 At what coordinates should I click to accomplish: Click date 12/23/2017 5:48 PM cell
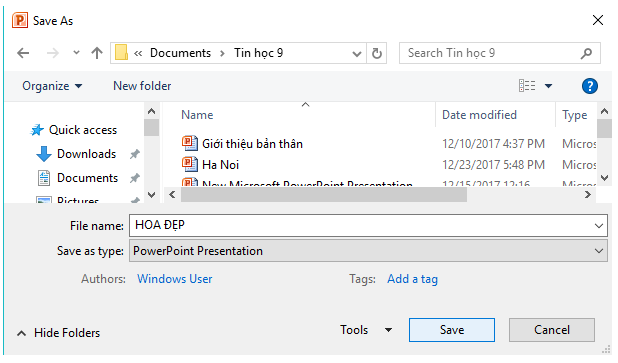493,164
